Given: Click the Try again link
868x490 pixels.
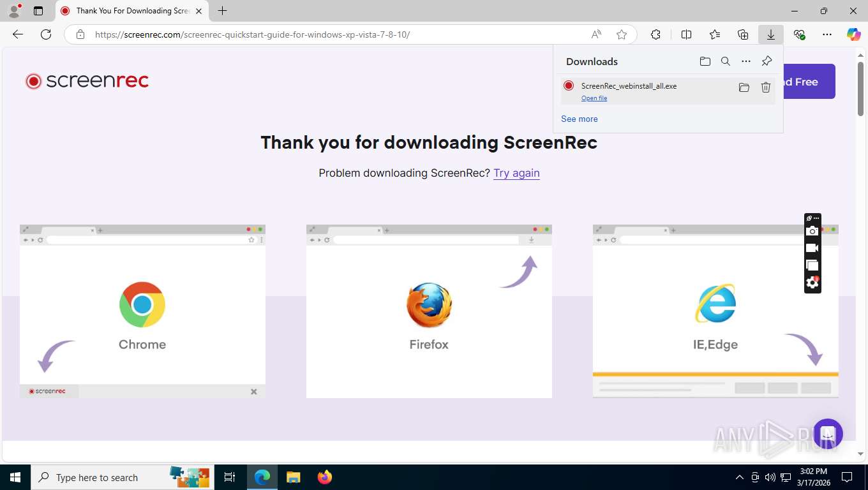Looking at the screenshot, I should (516, 173).
